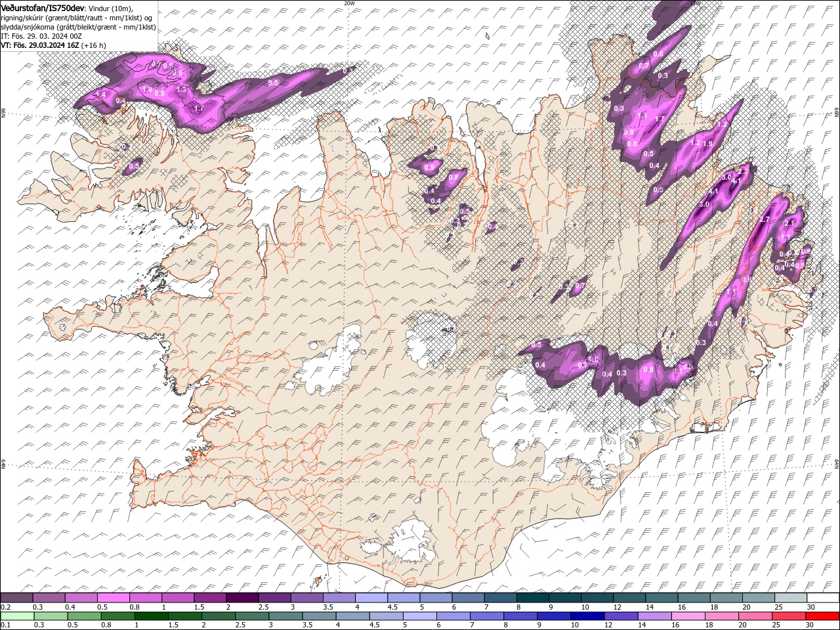Click the '2.1' precipitation value on the east coast
Viewport: 840px width, 630px height.
coord(789,224)
